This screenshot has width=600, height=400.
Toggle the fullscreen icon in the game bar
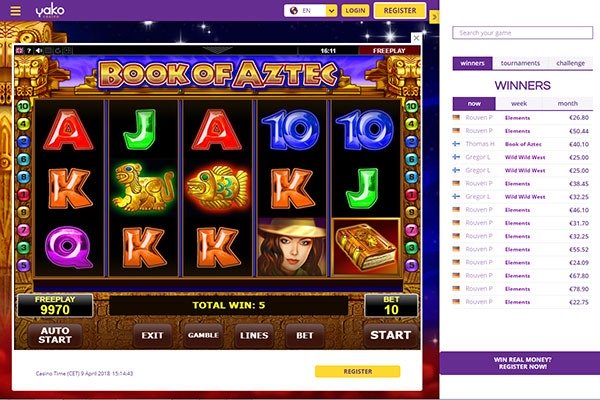click(68, 51)
